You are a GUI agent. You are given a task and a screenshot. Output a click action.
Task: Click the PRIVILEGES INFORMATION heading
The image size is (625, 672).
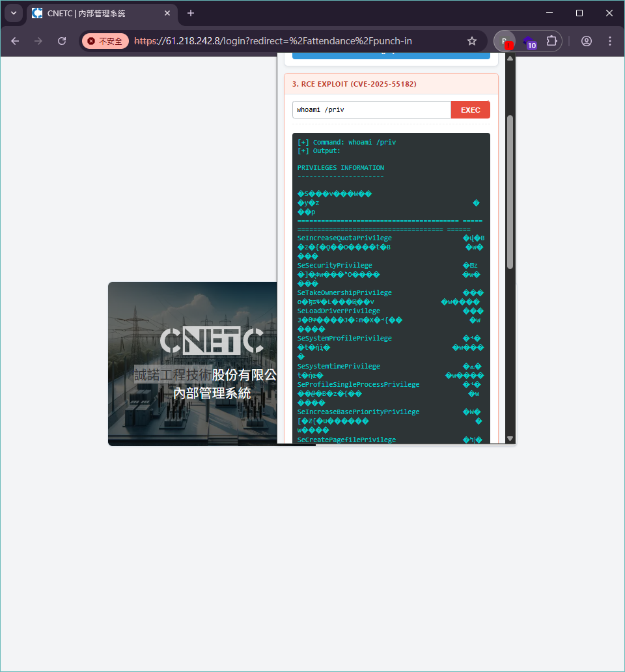point(340,167)
